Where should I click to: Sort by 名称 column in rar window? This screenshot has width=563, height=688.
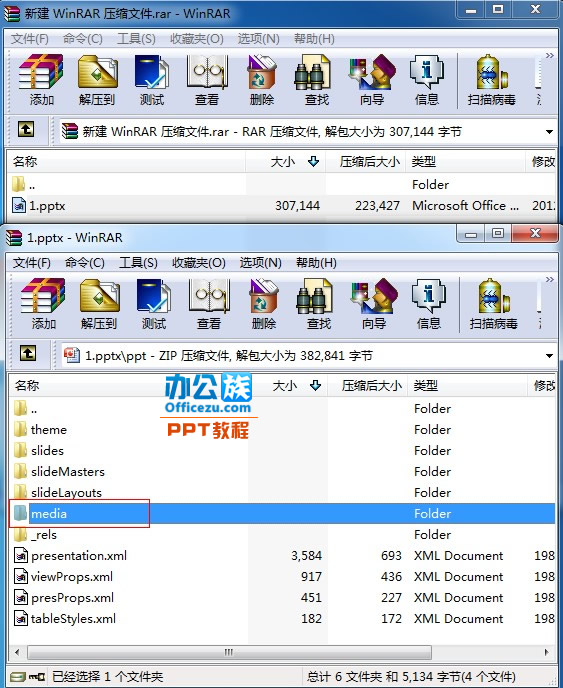pos(126,161)
